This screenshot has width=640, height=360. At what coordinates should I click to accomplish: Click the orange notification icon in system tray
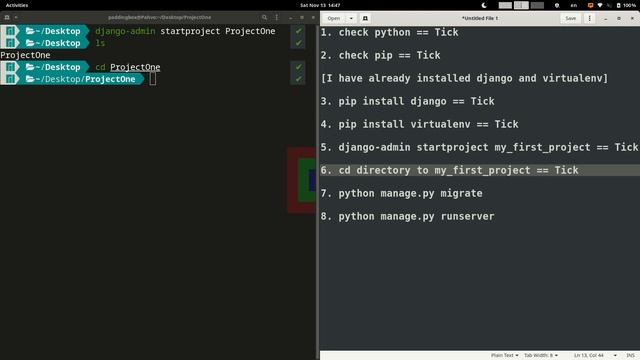point(590,5)
